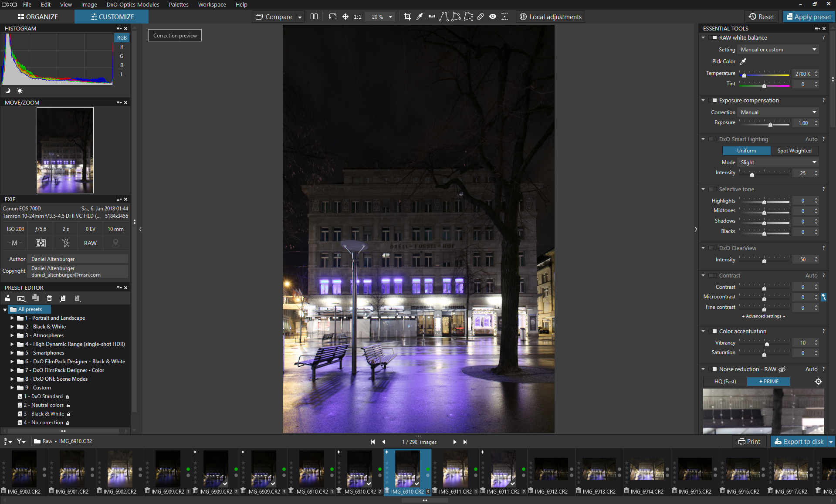
Task: Click the Apply preset button
Action: tap(808, 17)
